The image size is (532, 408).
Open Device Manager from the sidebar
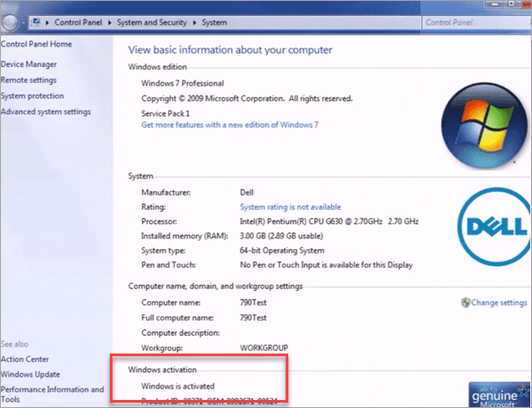(x=29, y=64)
